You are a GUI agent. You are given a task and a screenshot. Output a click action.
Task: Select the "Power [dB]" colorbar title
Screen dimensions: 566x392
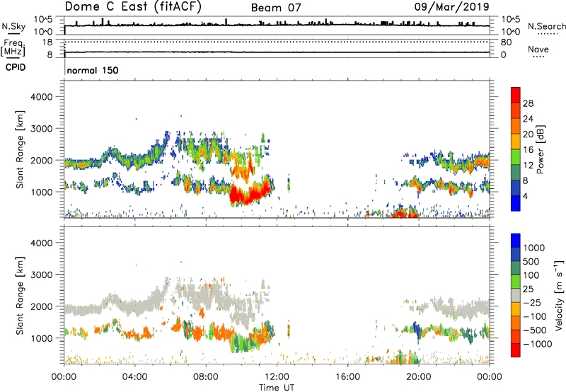pyautogui.click(x=540, y=149)
